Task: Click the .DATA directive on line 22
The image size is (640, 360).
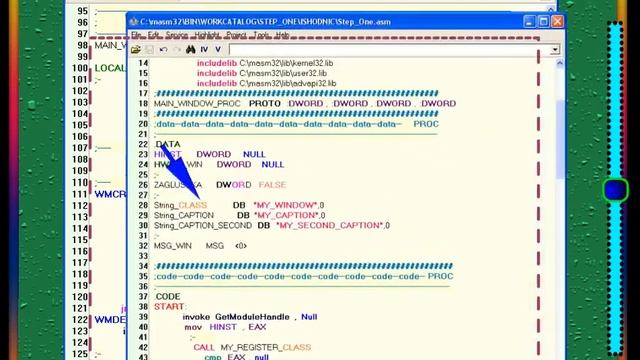Action: pos(167,144)
